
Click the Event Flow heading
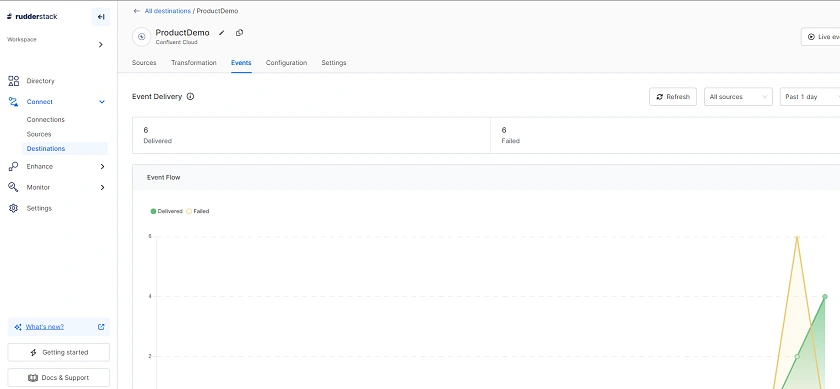coord(163,177)
